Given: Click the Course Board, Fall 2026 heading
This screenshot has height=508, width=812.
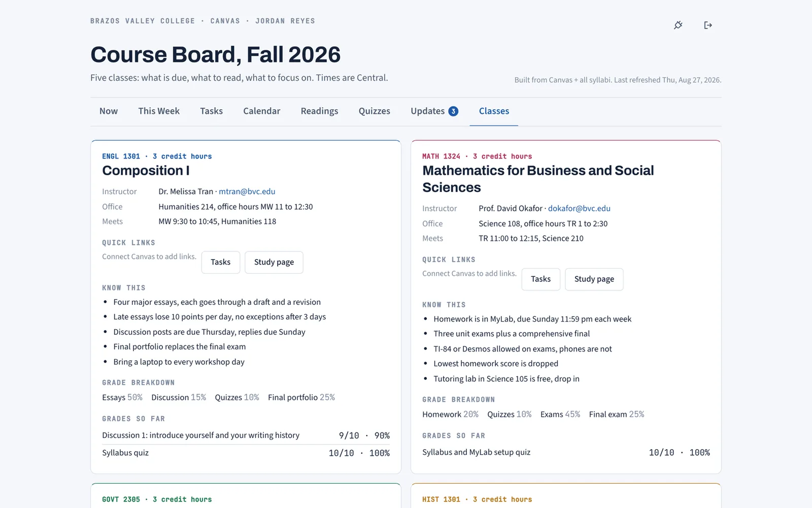Looking at the screenshot, I should (x=216, y=54).
